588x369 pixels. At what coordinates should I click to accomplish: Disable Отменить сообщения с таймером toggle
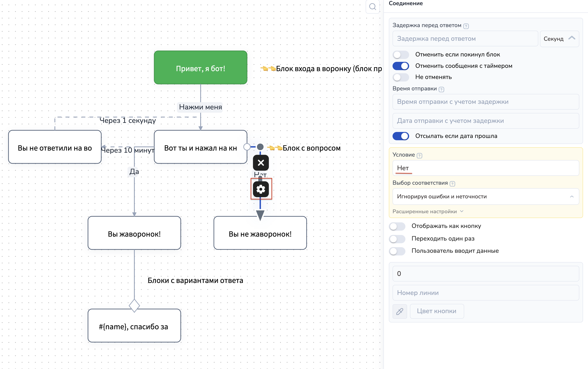pos(401,66)
